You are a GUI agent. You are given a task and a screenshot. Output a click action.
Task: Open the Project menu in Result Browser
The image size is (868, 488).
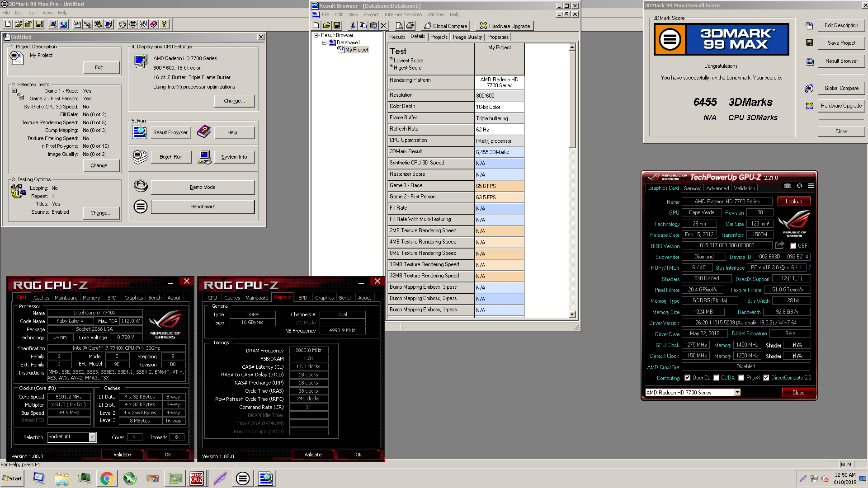coord(371,14)
